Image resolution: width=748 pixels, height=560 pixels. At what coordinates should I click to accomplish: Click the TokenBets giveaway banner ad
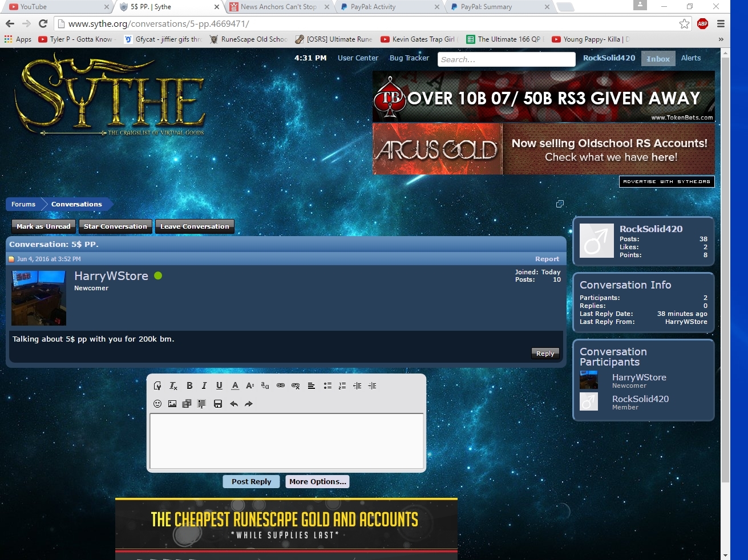(543, 96)
